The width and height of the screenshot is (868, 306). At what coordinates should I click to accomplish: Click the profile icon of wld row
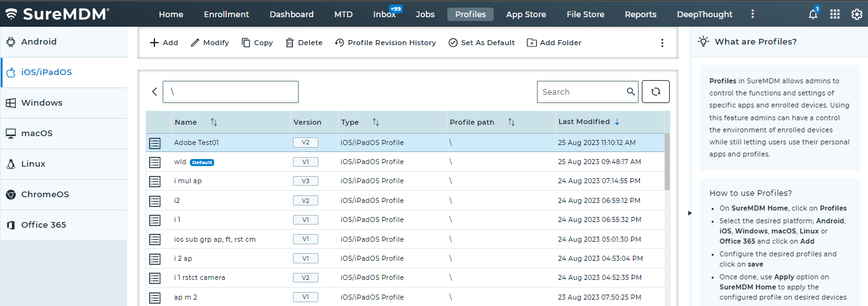[154, 162]
